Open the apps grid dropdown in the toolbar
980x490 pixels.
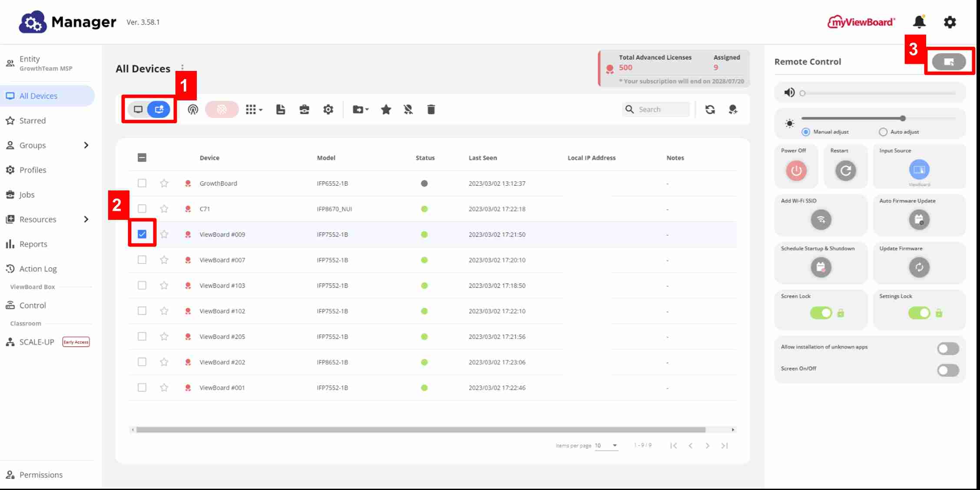254,110
